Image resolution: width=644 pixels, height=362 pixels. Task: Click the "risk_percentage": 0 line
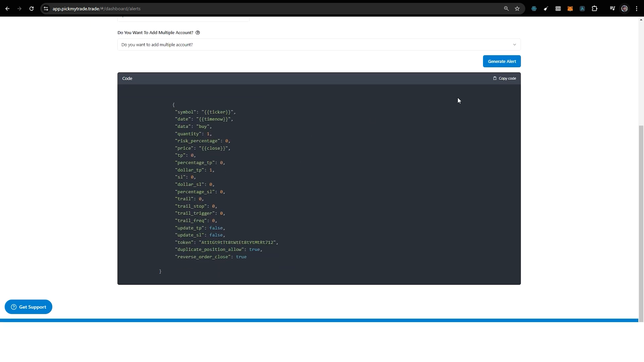(x=203, y=141)
